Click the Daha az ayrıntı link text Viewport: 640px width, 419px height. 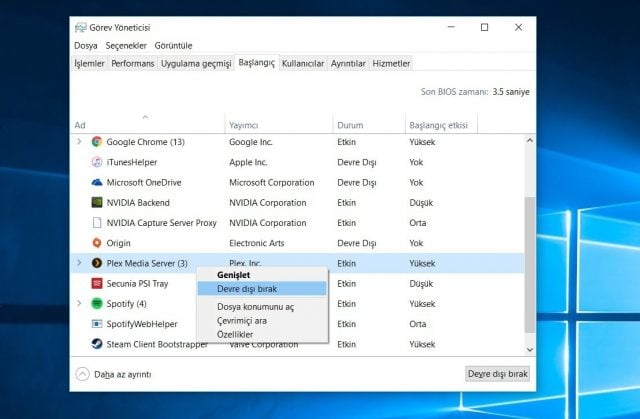click(122, 375)
